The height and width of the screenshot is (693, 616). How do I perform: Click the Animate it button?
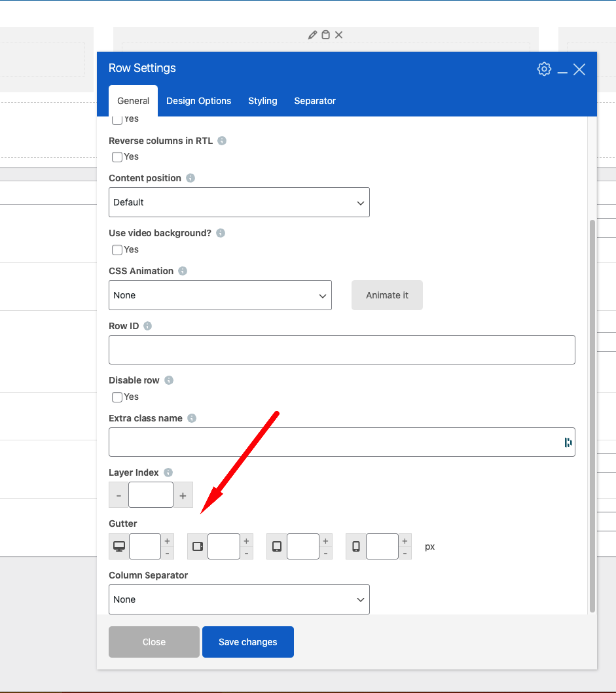point(387,295)
